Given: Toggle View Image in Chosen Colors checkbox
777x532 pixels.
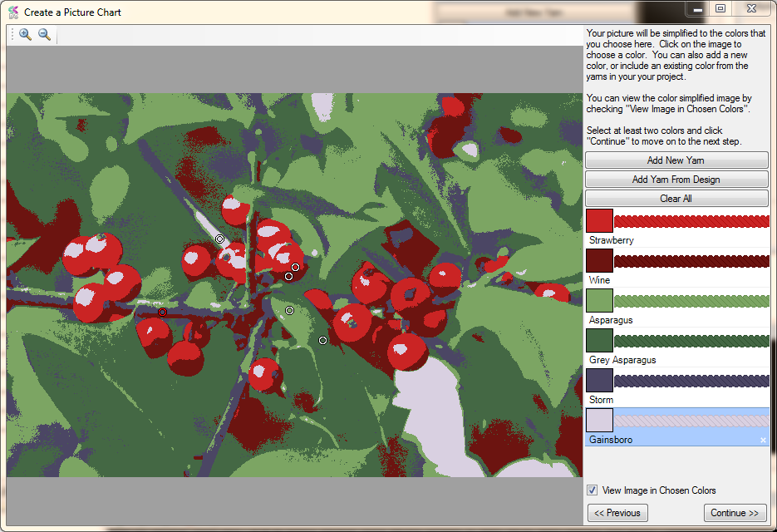Looking at the screenshot, I should 593,490.
